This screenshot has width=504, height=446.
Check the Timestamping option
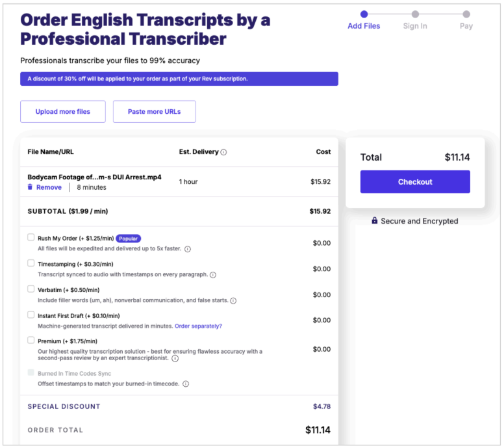pyautogui.click(x=31, y=263)
